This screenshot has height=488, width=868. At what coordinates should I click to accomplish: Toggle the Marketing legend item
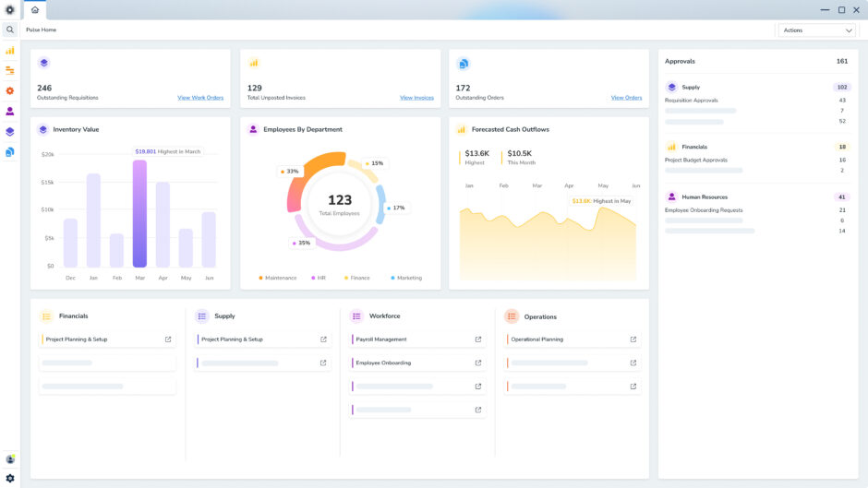[x=406, y=278]
